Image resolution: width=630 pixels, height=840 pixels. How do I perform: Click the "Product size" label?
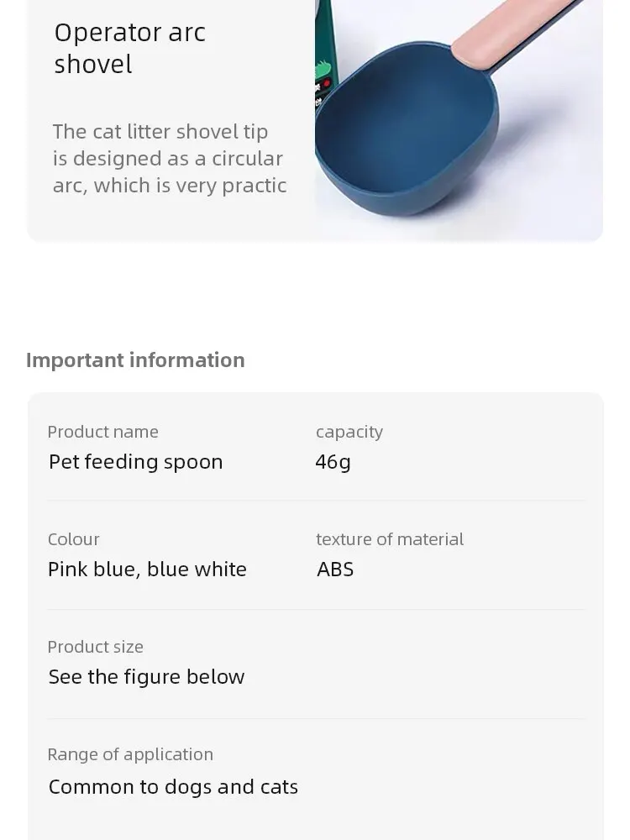95,647
